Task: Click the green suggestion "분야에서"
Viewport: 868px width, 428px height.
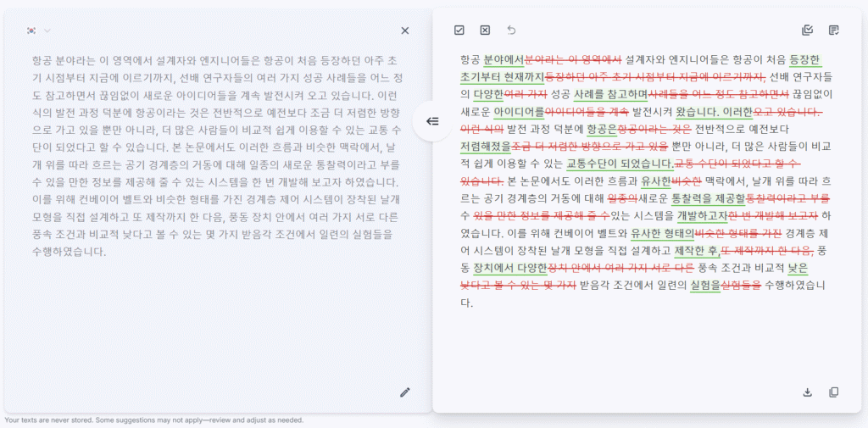Action: tap(504, 60)
